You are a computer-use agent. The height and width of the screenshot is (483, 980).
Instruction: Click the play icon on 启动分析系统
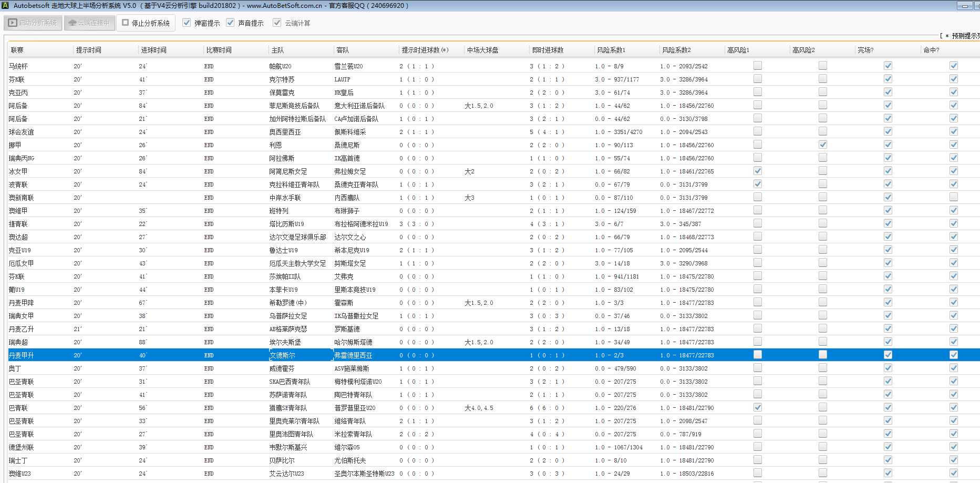pyautogui.click(x=13, y=23)
